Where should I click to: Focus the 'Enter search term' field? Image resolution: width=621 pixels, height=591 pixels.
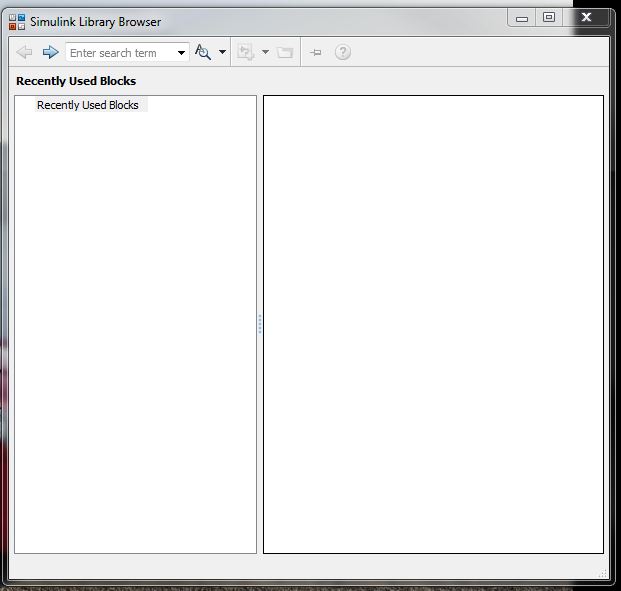pyautogui.click(x=118, y=53)
